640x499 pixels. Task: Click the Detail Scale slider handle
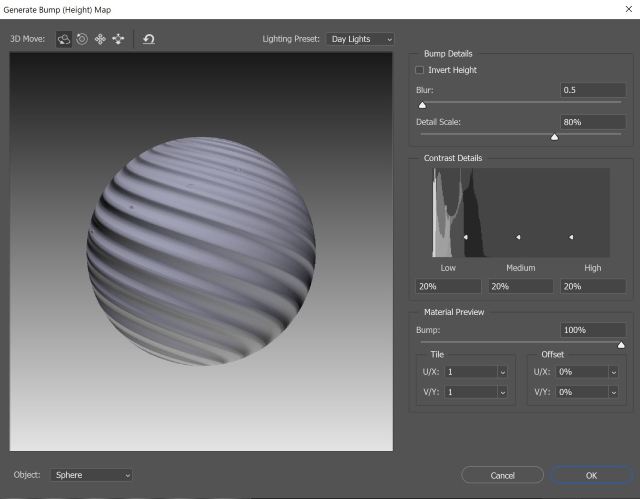click(554, 137)
